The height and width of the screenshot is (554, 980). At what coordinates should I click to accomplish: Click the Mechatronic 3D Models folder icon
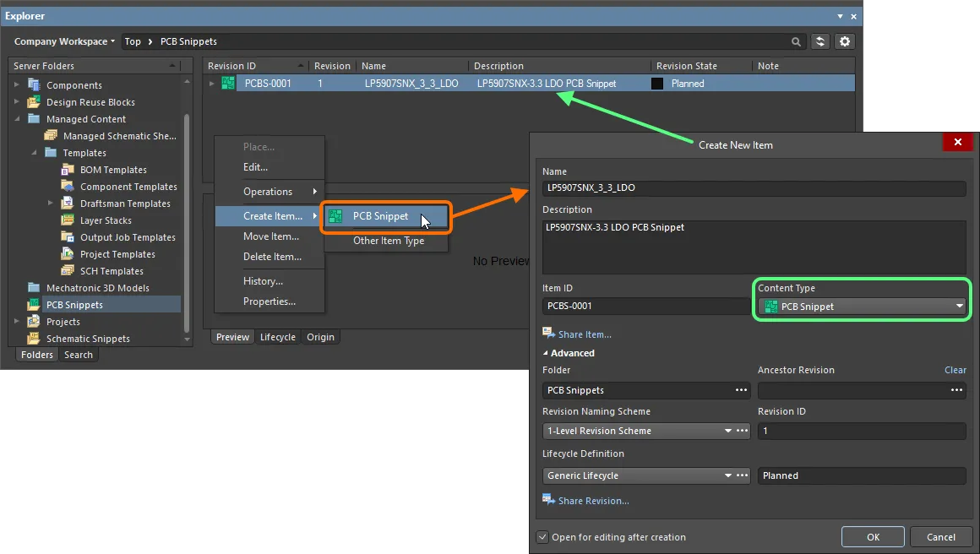(34, 287)
